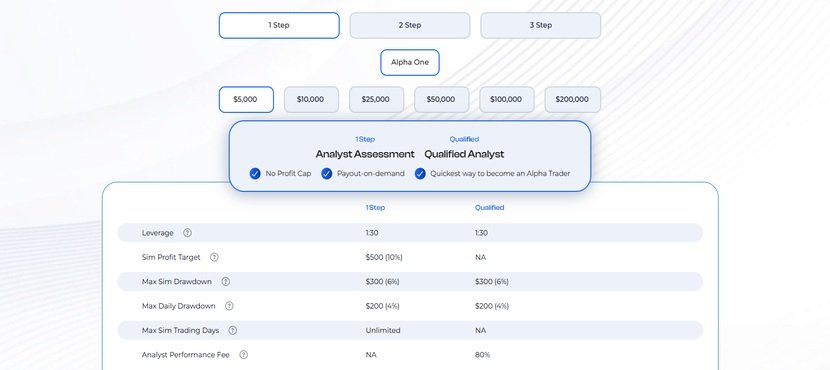Click the Leverage row label
The width and height of the screenshot is (830, 370).
tap(158, 233)
